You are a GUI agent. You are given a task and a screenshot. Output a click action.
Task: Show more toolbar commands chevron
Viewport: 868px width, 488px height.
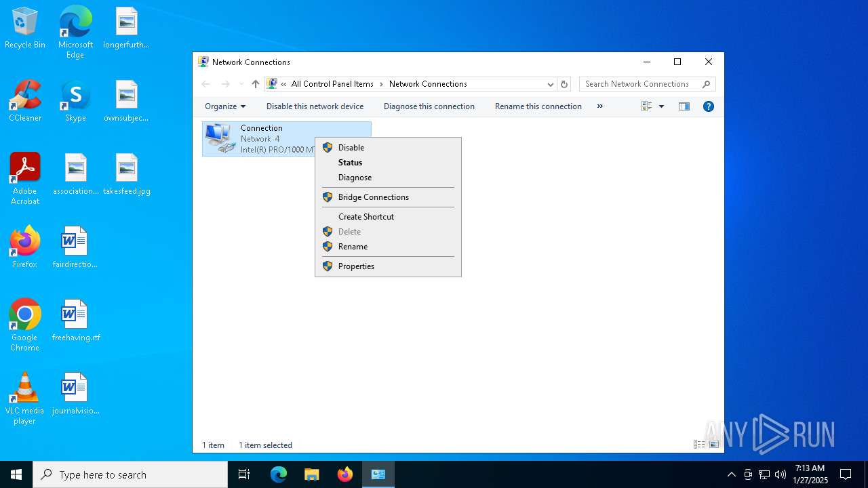tap(599, 106)
